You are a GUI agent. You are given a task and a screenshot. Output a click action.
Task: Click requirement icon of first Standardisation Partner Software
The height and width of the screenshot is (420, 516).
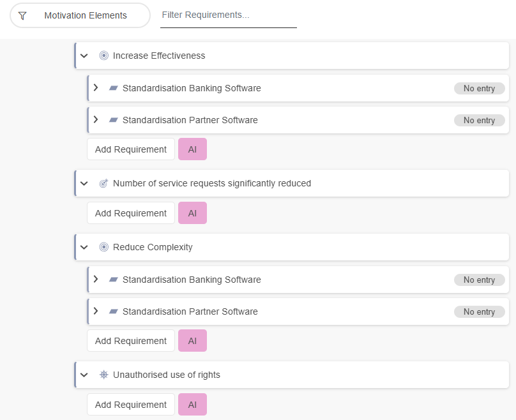(114, 120)
